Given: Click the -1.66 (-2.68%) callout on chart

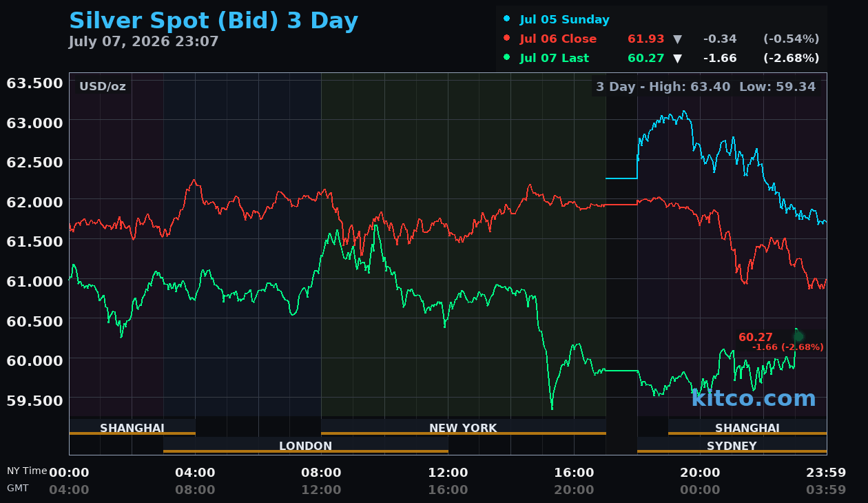Looking at the screenshot, I should (x=787, y=347).
